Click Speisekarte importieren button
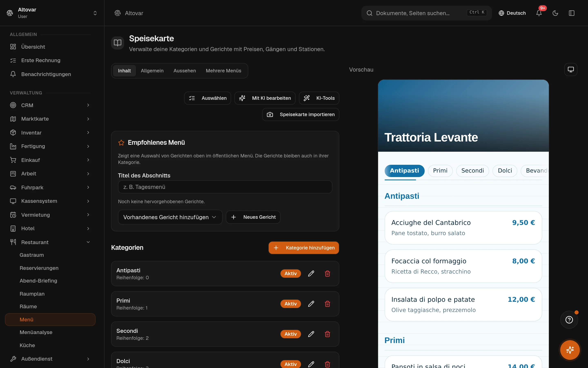This screenshot has height=368, width=588. 301,114
